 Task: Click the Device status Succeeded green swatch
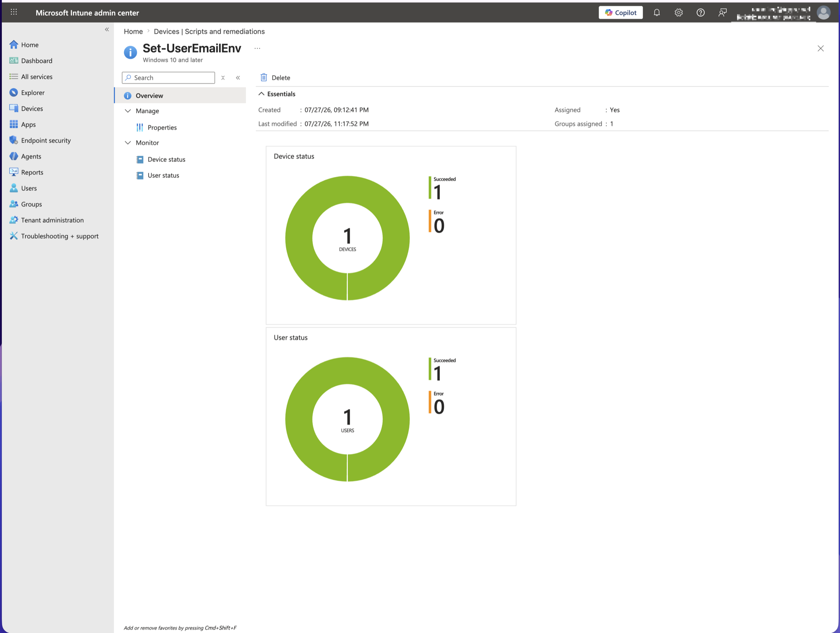click(430, 188)
